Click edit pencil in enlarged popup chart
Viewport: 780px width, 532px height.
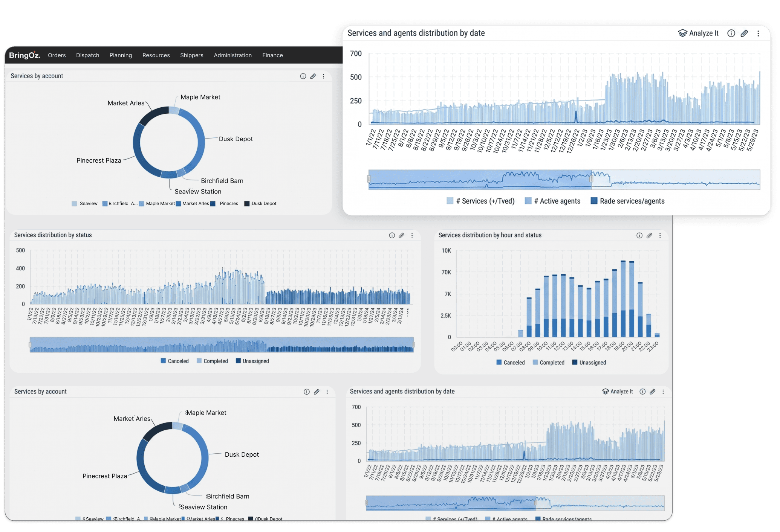click(x=745, y=33)
